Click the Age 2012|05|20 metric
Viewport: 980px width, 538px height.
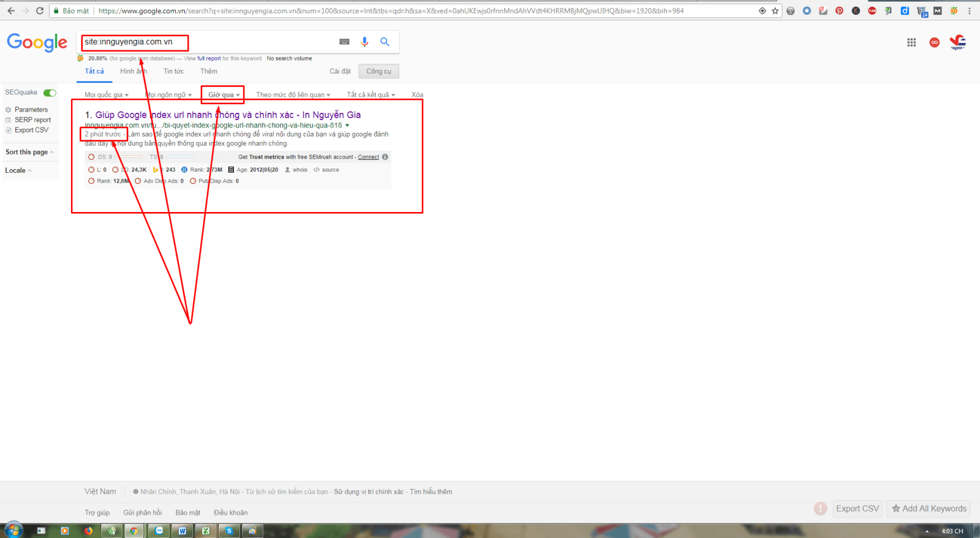[x=254, y=170]
